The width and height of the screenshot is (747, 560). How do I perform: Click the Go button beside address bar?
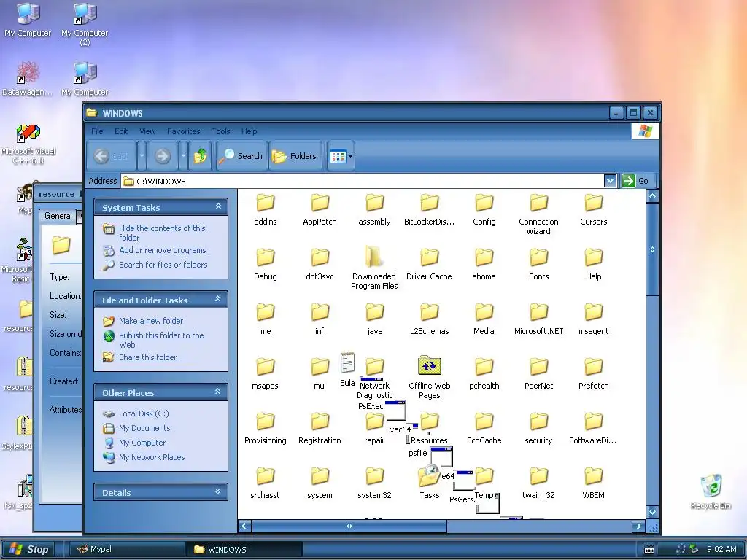(635, 181)
